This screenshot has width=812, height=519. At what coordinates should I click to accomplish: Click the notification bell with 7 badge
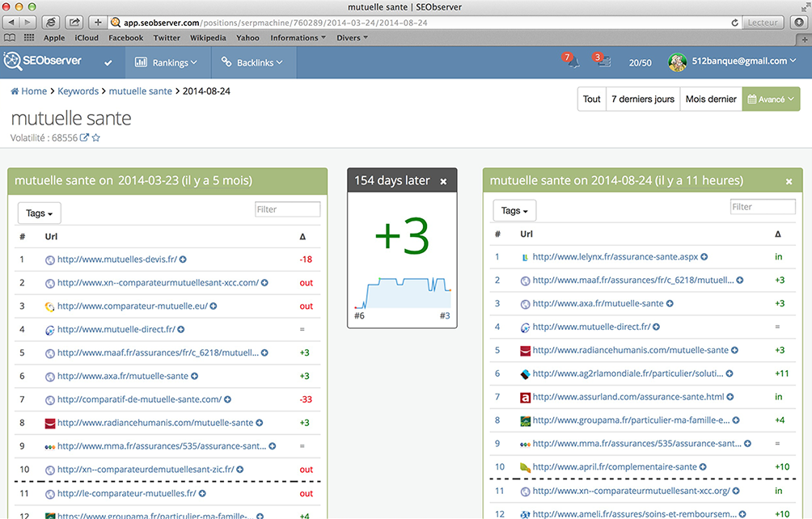572,61
